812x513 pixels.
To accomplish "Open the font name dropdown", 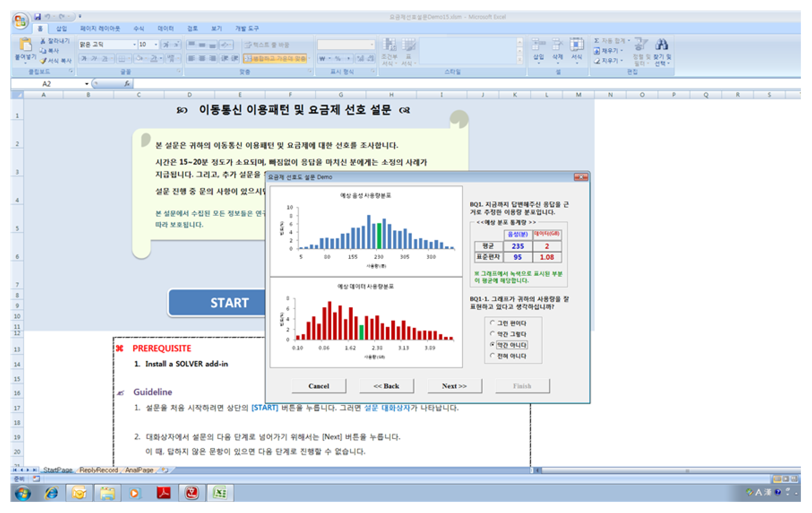I will (135, 44).
